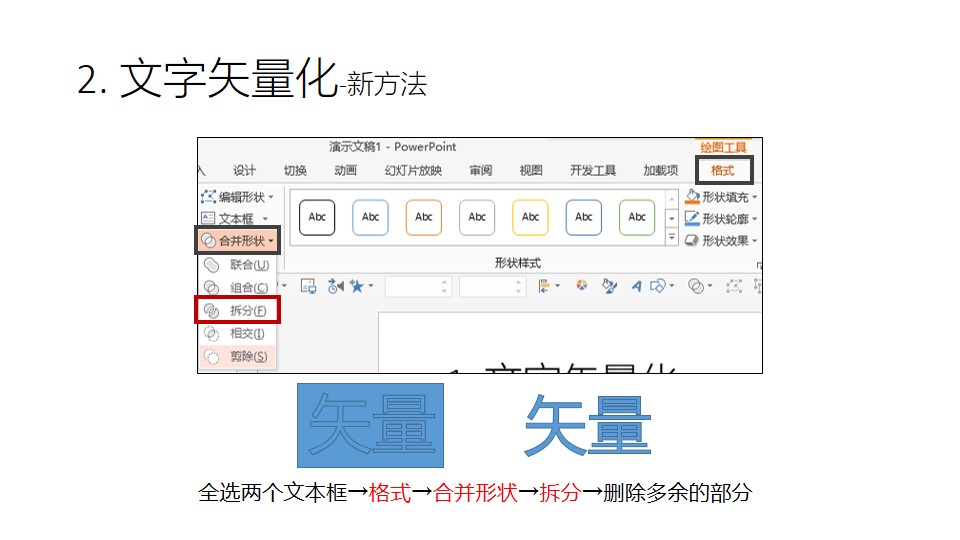The image size is (960, 540).
Task: Open the 审阅 (Review) tab
Action: tap(480, 170)
